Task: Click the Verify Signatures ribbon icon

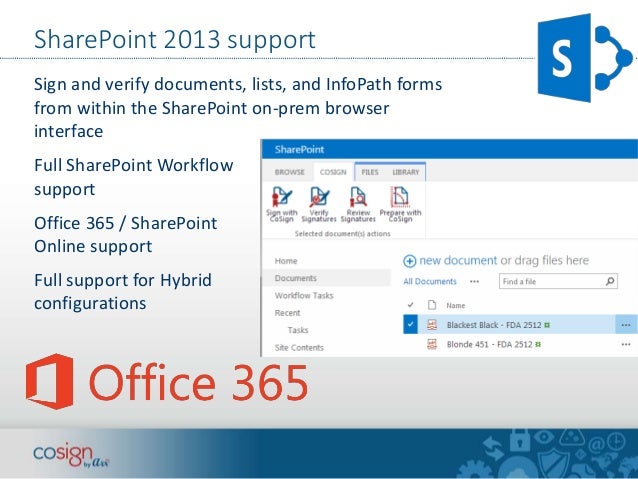Action: point(319,197)
